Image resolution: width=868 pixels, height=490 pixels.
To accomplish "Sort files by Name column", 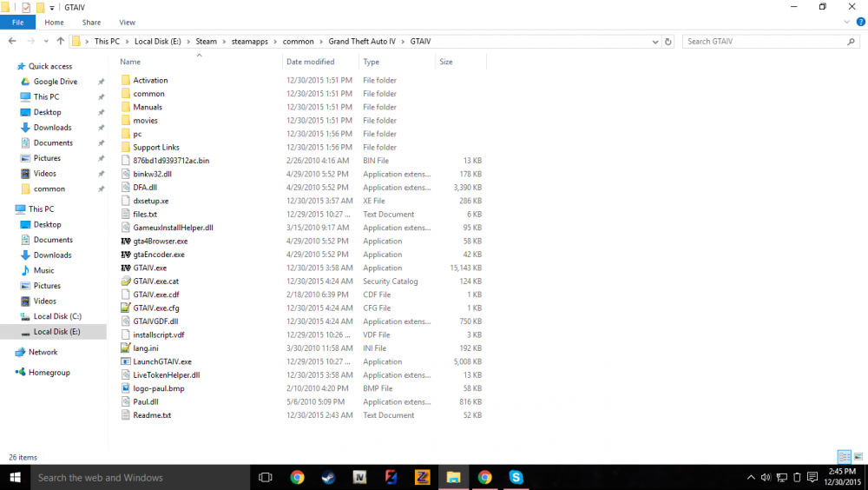I will pyautogui.click(x=130, y=62).
